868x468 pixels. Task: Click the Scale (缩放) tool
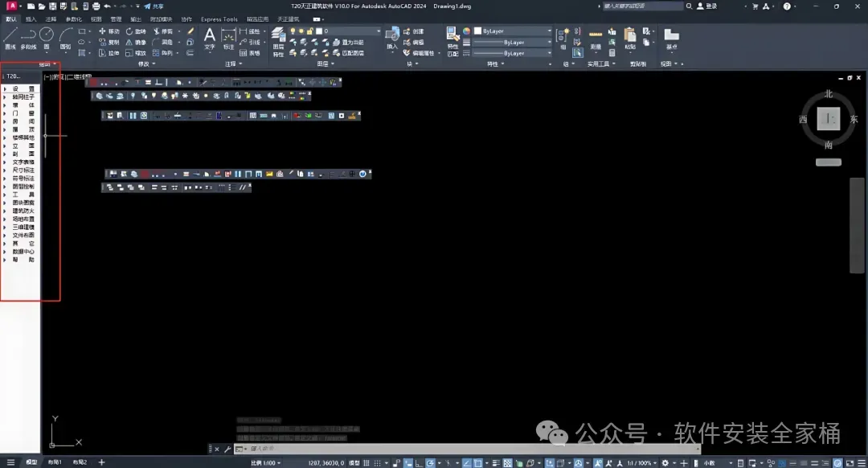pos(136,53)
